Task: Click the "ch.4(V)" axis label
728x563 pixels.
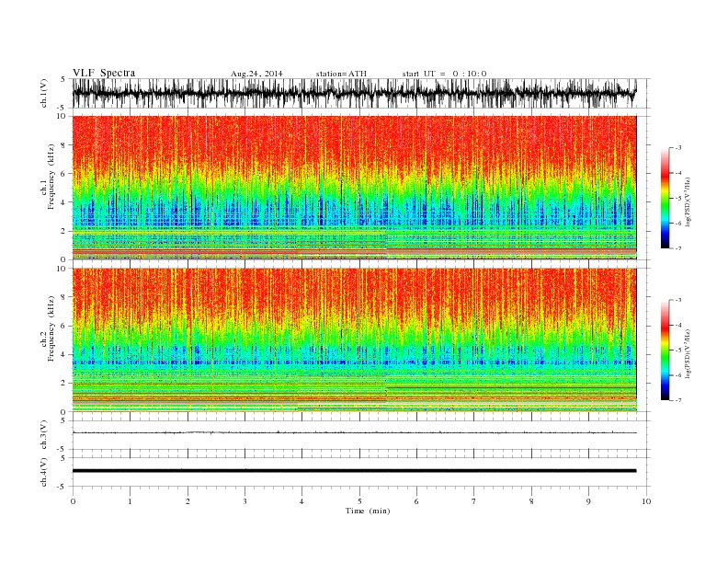Action: click(44, 472)
